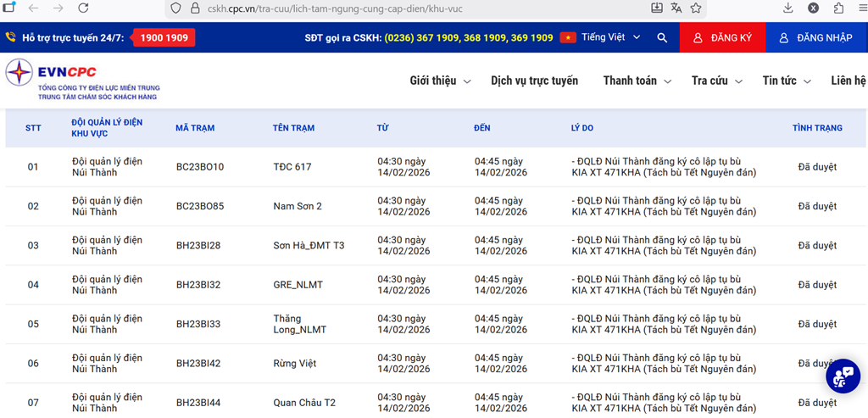This screenshot has width=868, height=418.
Task: Open the floating chat support icon
Action: [843, 376]
